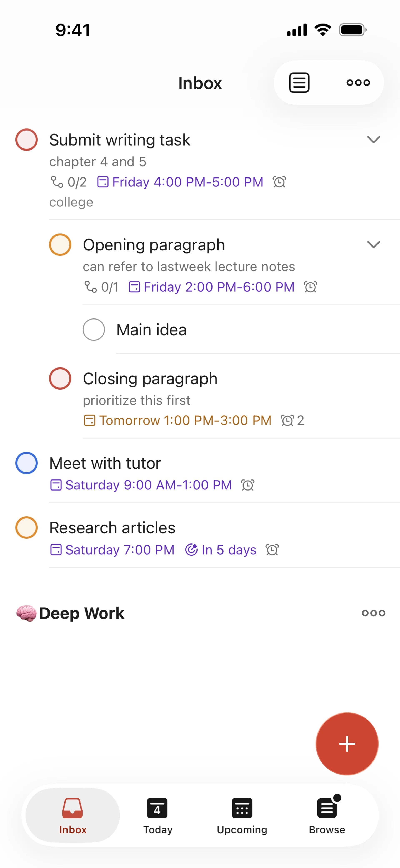Check off the Main idea subtask
The height and width of the screenshot is (868, 400).
(94, 330)
